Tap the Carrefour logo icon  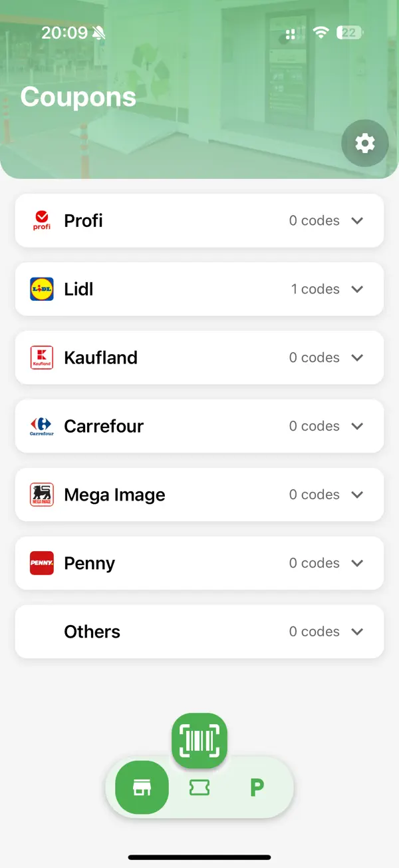[41, 426]
